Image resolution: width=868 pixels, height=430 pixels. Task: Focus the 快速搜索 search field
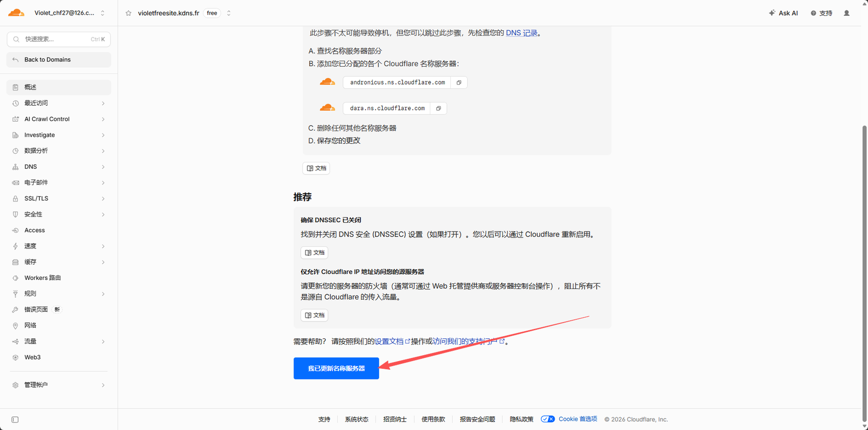point(59,39)
